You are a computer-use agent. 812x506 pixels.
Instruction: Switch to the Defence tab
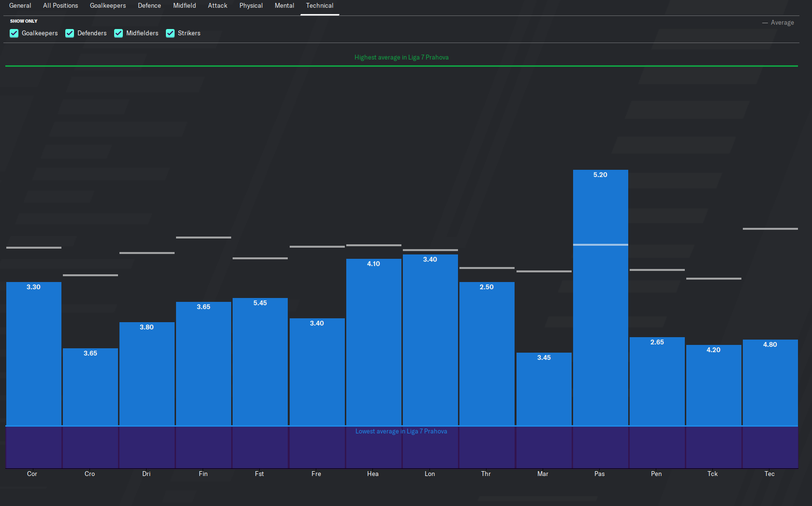click(x=149, y=6)
